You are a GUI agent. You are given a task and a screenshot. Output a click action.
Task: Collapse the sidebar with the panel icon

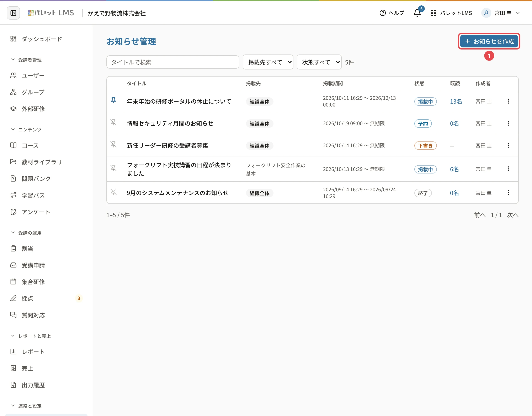tap(13, 13)
